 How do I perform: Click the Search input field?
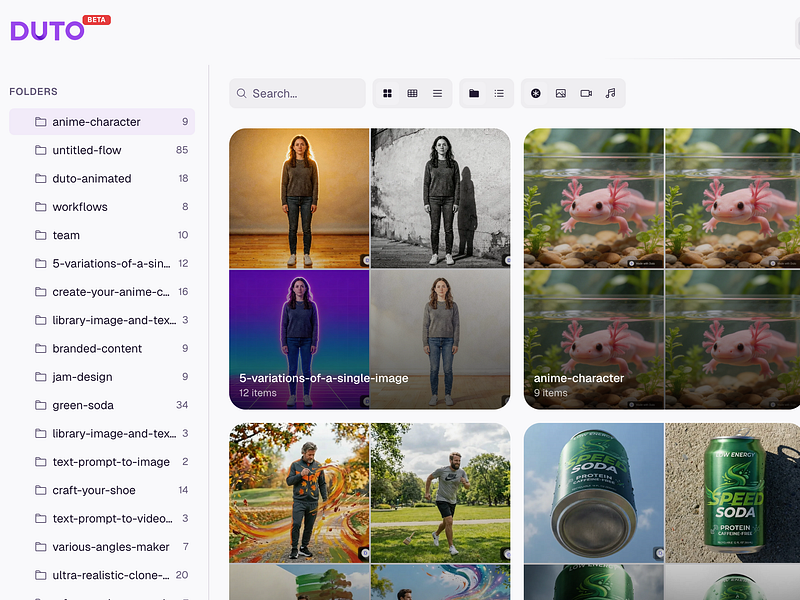[x=297, y=93]
